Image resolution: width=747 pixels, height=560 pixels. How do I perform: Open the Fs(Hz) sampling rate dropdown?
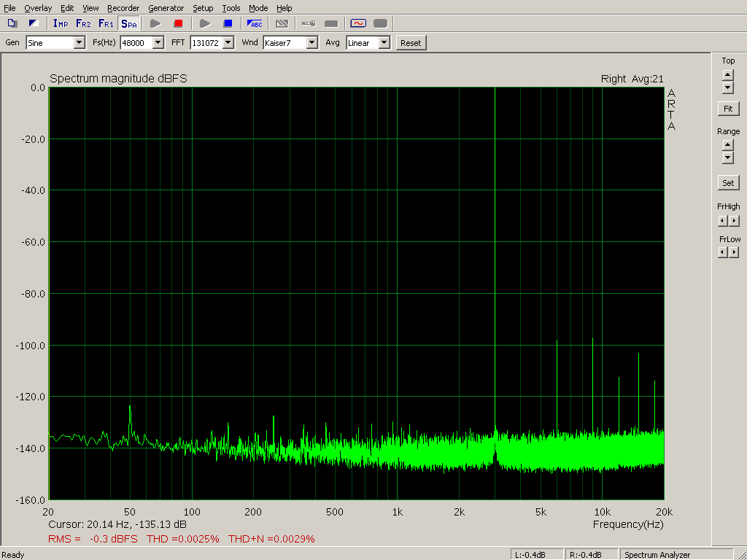coord(158,43)
